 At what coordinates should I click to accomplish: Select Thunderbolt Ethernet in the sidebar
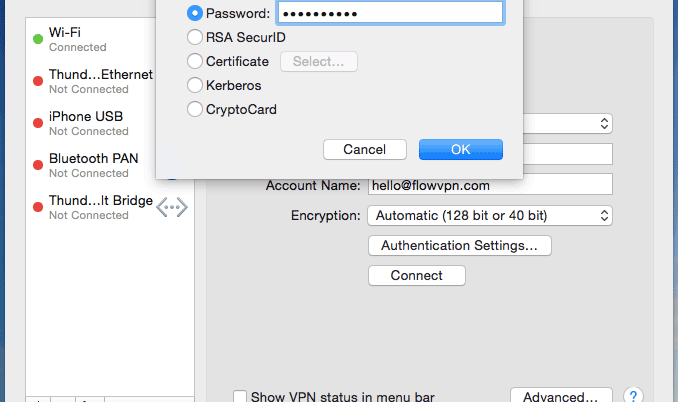coord(100,82)
